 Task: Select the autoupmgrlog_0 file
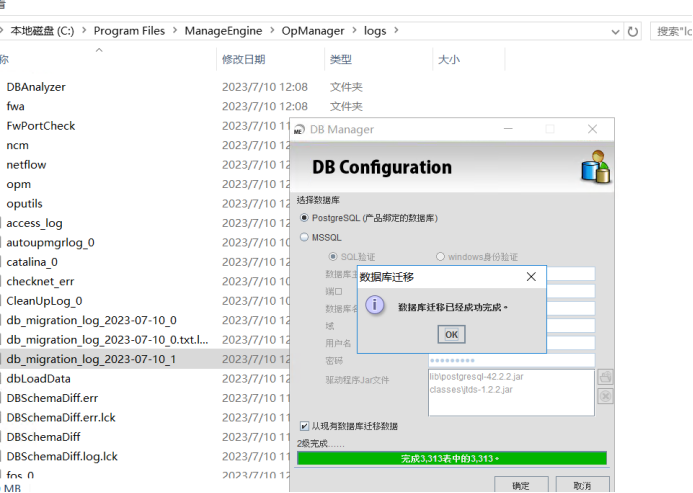pyautogui.click(x=50, y=243)
